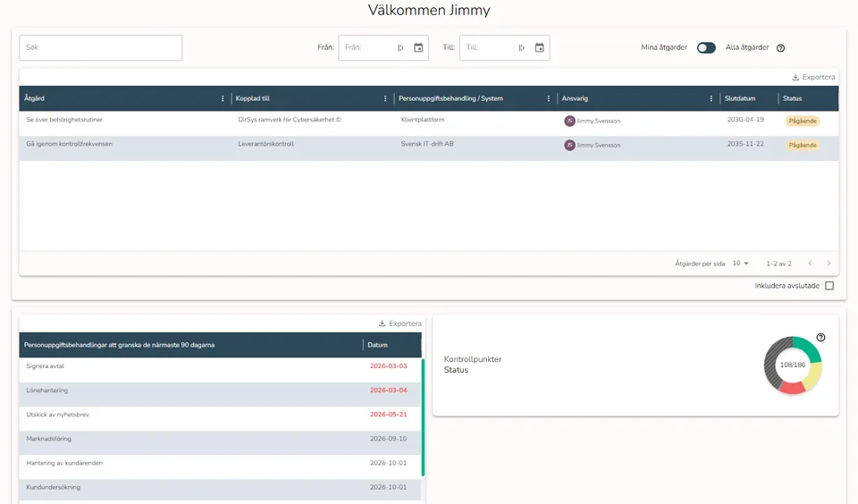This screenshot has width=858, height=504.
Task: Open the Ansvarig column options menu
Action: pyautogui.click(x=711, y=98)
